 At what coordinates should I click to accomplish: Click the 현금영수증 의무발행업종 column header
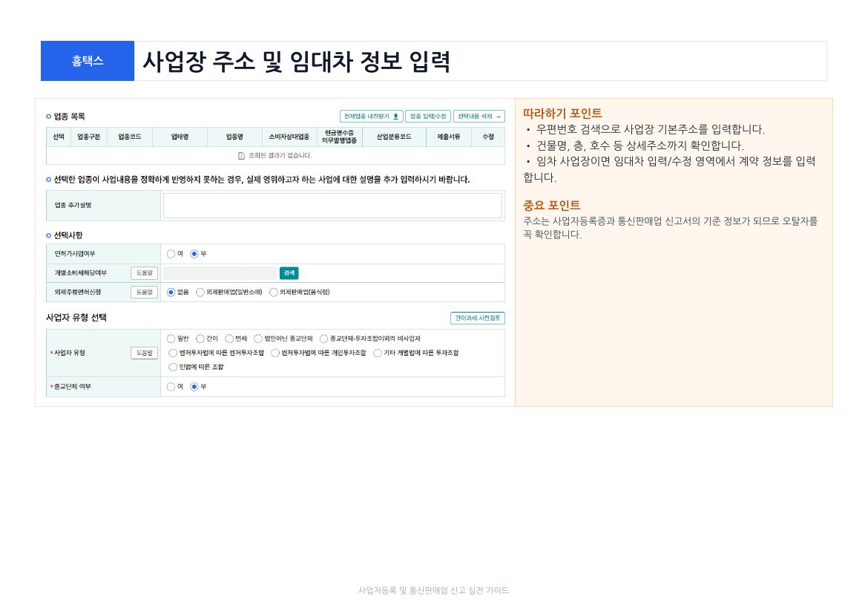[339, 137]
